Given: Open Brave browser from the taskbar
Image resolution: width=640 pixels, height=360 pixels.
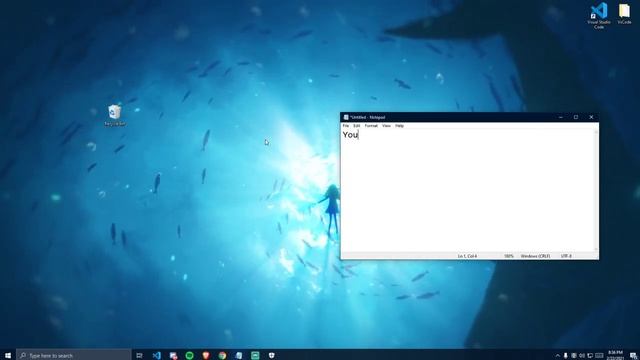Looking at the screenshot, I should 206,356.
